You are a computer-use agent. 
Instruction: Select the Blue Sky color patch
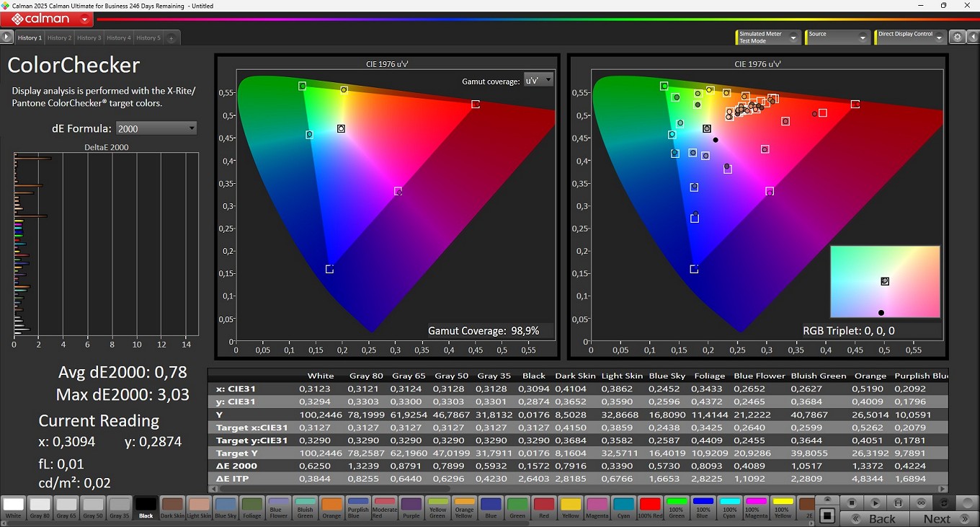pyautogui.click(x=226, y=506)
